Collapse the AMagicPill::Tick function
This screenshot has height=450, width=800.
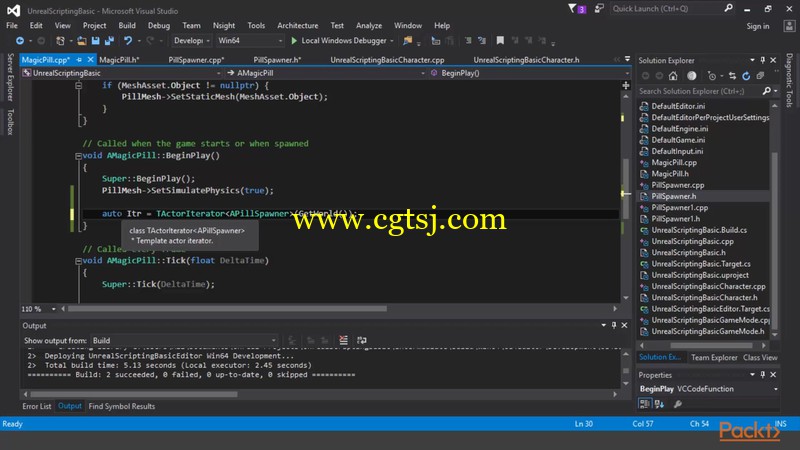78,261
